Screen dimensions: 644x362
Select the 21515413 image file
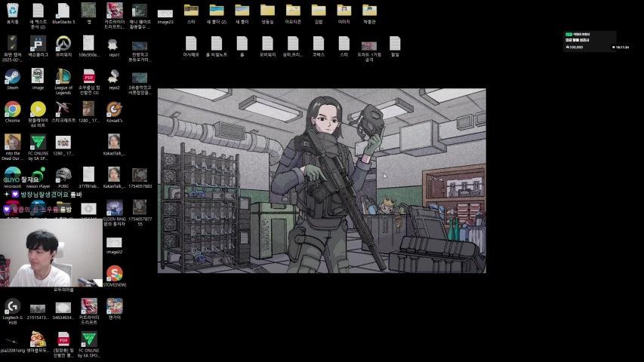pos(39,311)
